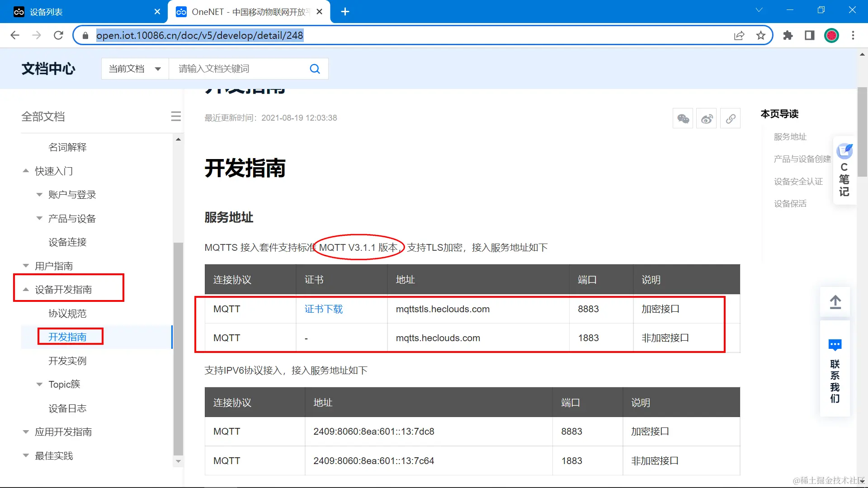Open 协议规范 in the sidebar
The height and width of the screenshot is (488, 868).
[x=67, y=314]
